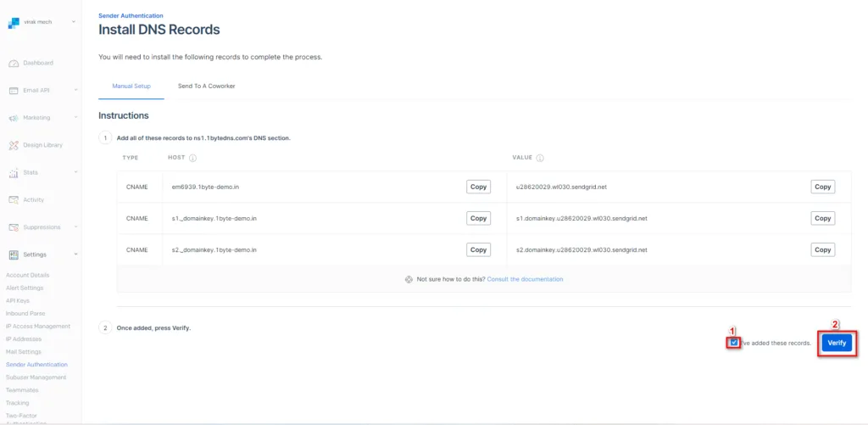Select the s2.domainkey.u28620029.wl030.sendgrid.net text

581,250
